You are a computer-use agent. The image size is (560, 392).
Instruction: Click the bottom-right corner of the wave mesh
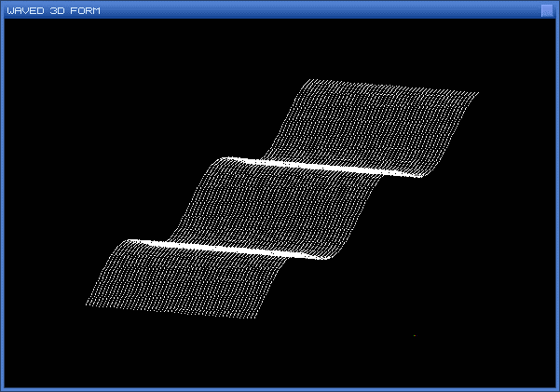click(x=255, y=318)
